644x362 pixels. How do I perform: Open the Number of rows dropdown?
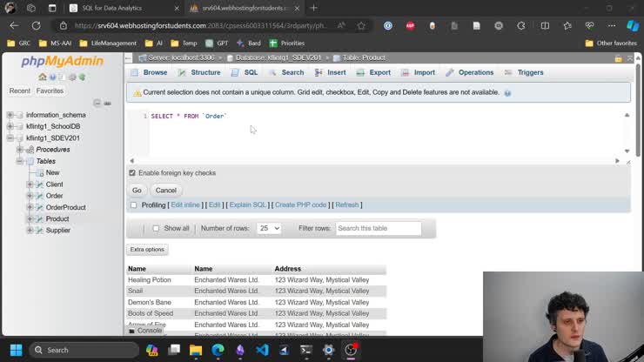click(x=269, y=228)
